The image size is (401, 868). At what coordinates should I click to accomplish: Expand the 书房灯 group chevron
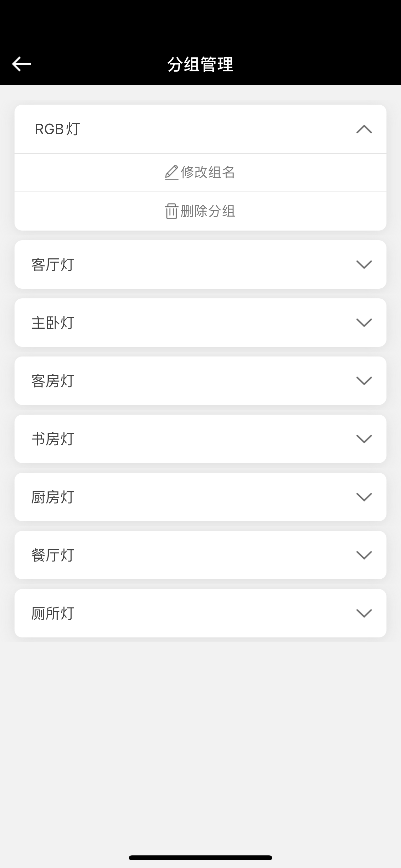click(364, 439)
